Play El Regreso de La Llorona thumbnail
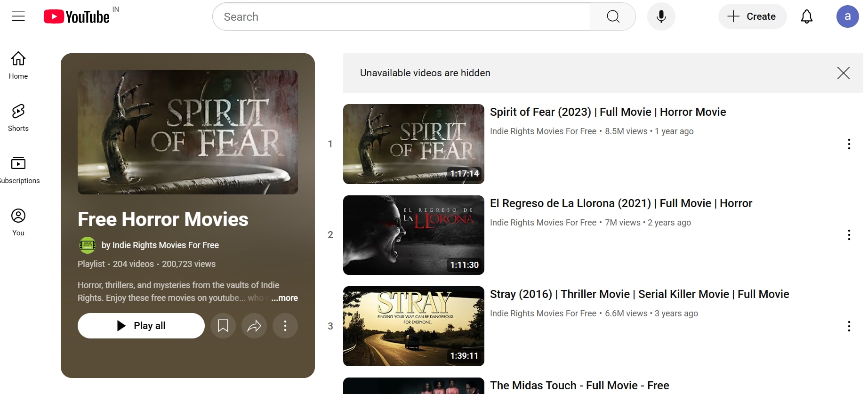Image resolution: width=868 pixels, height=394 pixels. [414, 235]
